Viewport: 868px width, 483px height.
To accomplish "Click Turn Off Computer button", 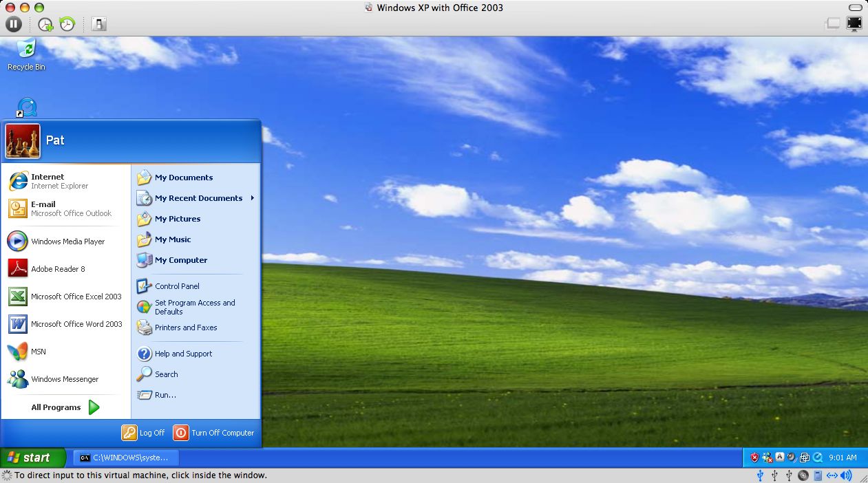I will [x=213, y=433].
